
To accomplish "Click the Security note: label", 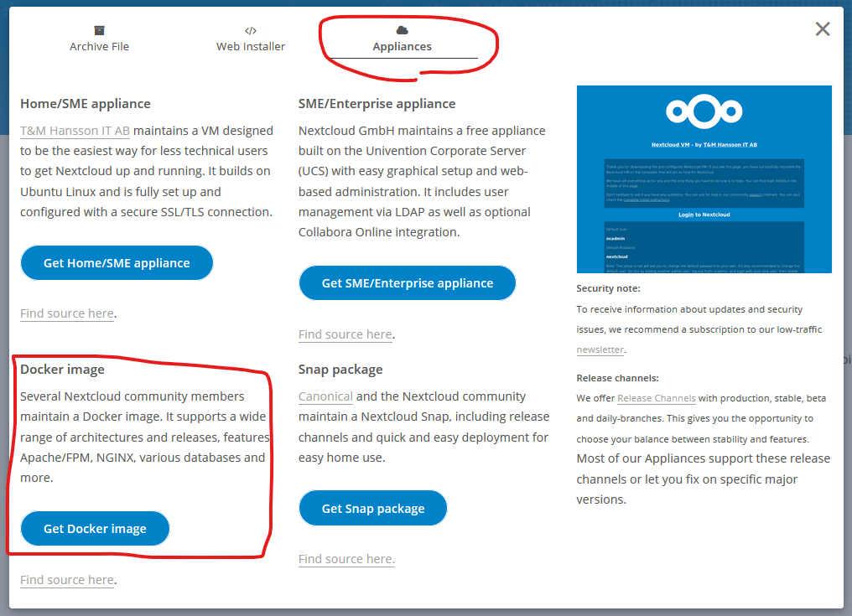I will (609, 288).
